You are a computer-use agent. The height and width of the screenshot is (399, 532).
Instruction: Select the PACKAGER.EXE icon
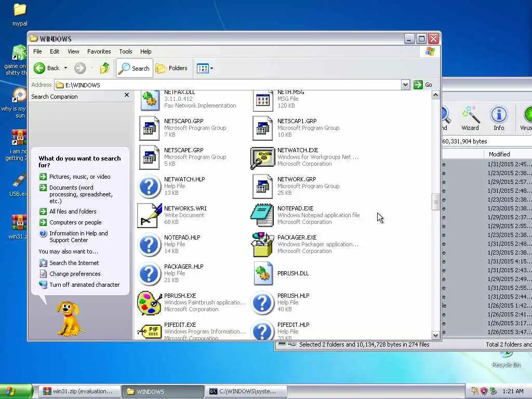pos(262,244)
